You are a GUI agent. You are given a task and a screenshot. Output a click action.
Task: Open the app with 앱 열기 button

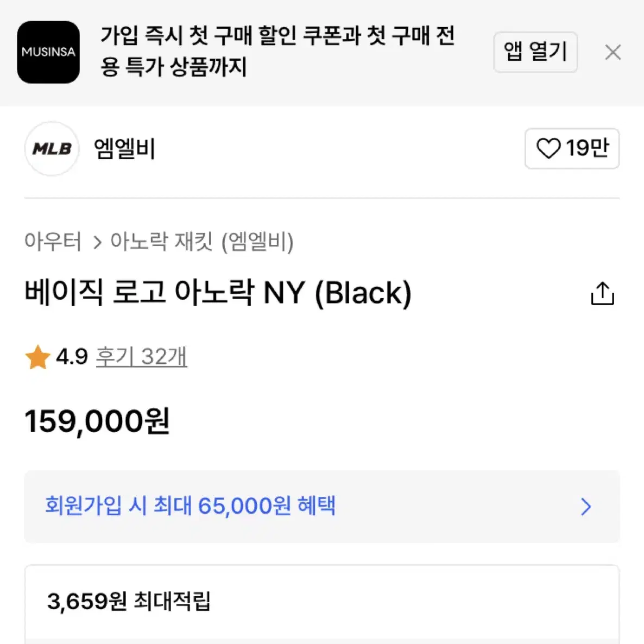[x=535, y=52]
